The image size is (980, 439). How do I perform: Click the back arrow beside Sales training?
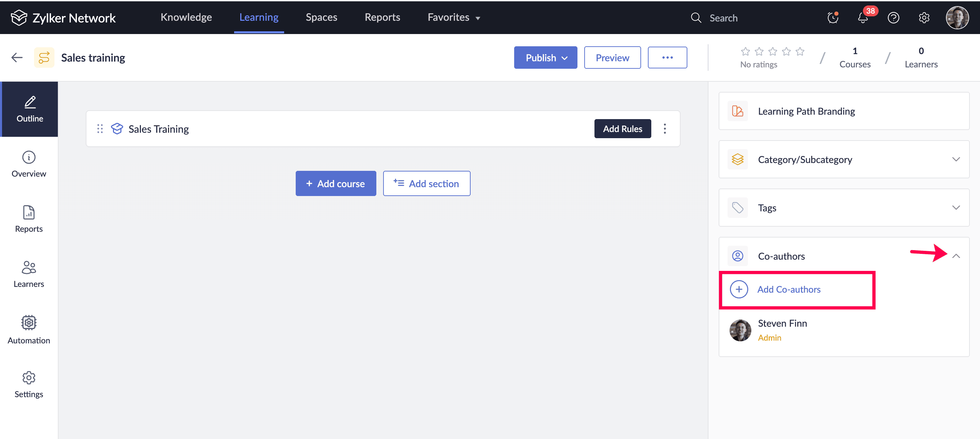tap(17, 58)
